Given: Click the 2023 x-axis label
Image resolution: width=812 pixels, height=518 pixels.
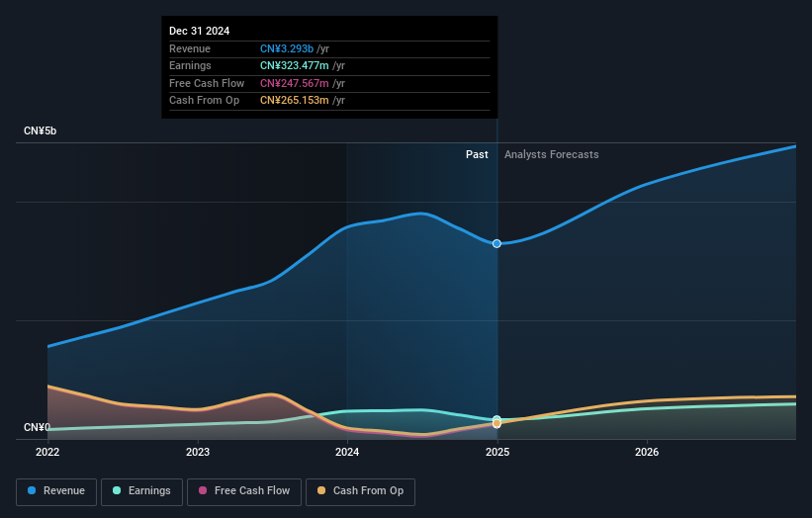Looking at the screenshot, I should pyautogui.click(x=198, y=452).
